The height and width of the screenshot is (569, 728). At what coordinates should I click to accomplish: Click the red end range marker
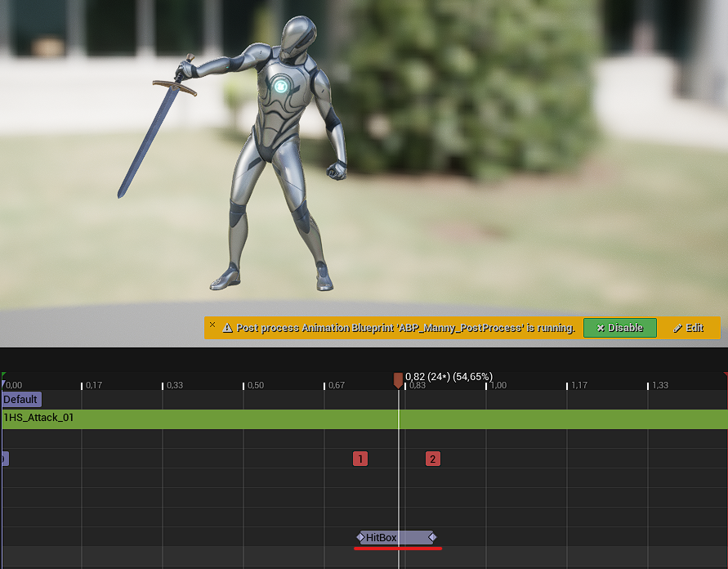(x=725, y=376)
